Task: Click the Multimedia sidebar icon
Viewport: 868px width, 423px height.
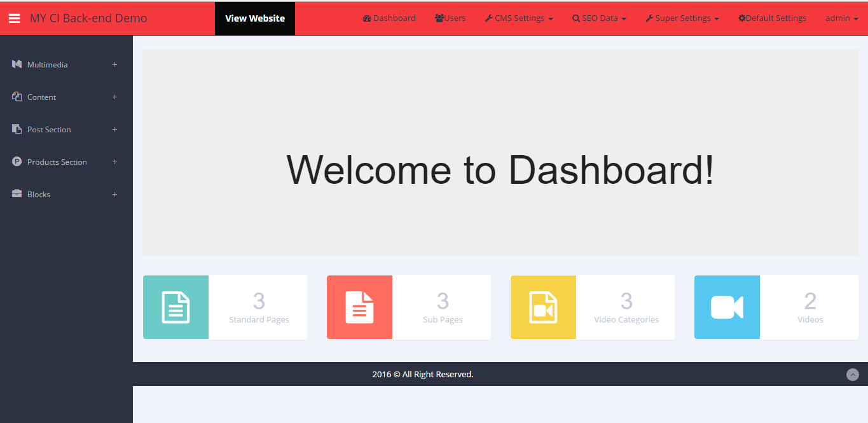Action: tap(16, 64)
